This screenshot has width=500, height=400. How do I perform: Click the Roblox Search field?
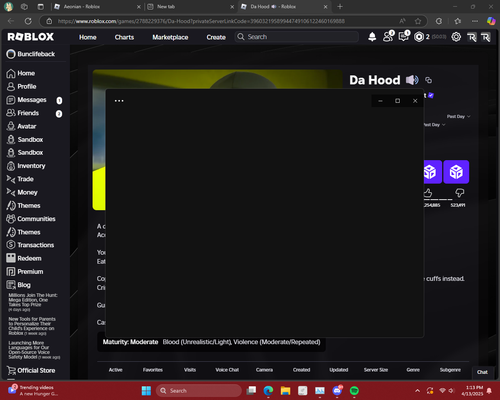(x=297, y=37)
